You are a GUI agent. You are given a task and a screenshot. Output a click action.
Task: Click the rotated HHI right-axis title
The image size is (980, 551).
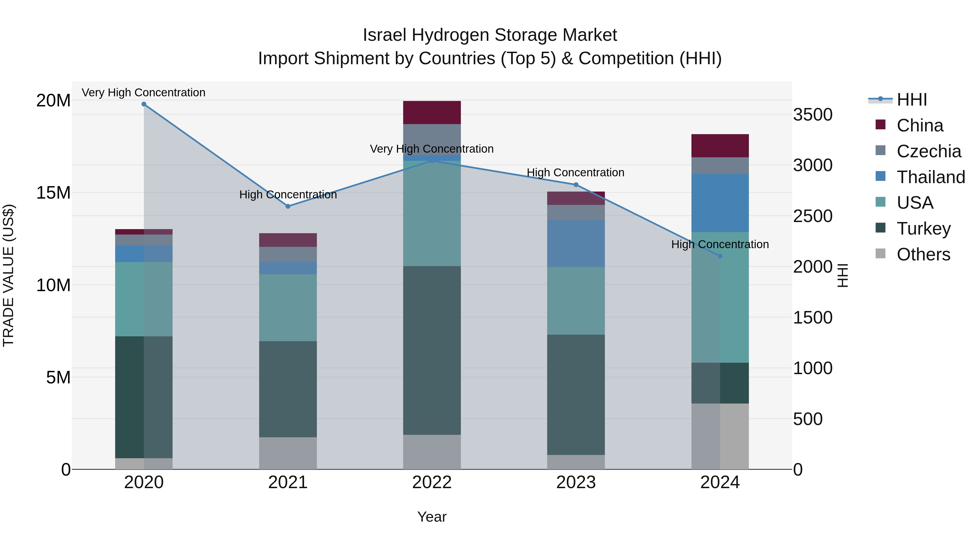(x=843, y=275)
